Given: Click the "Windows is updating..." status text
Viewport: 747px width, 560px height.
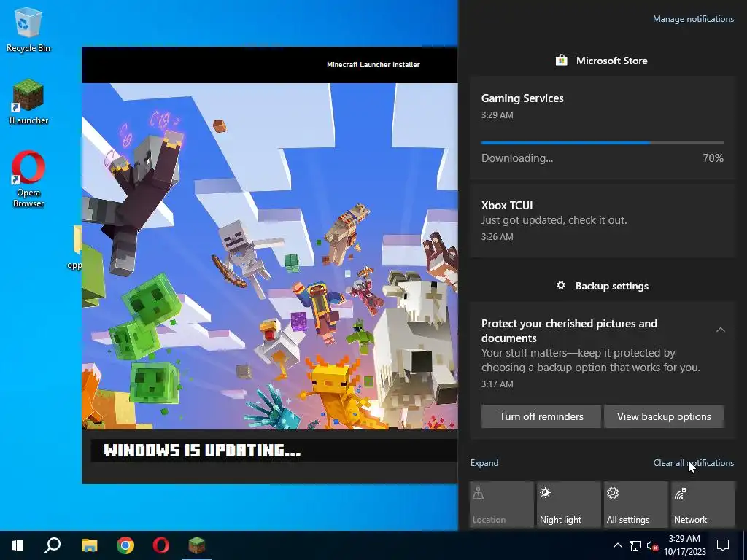Looking at the screenshot, I should tap(202, 451).
